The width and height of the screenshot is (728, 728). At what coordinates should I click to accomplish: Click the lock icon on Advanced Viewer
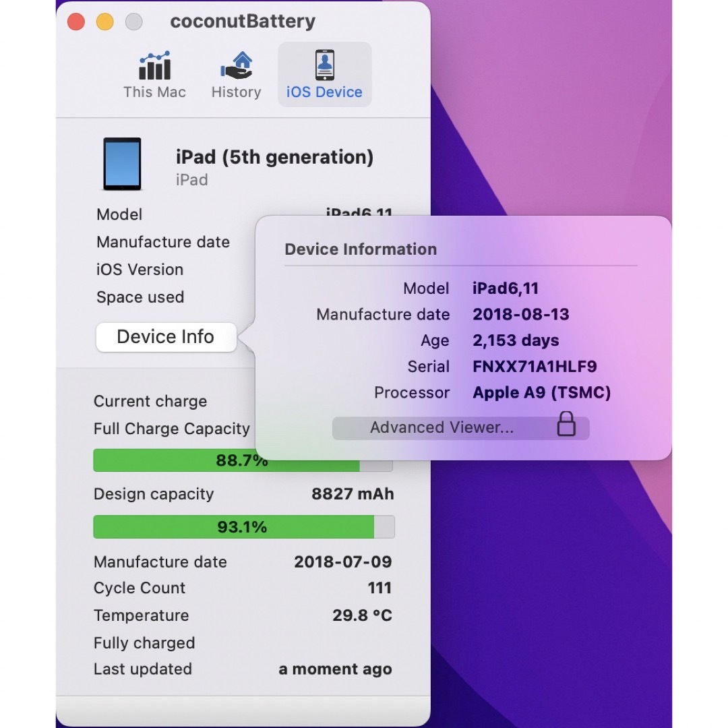(566, 423)
